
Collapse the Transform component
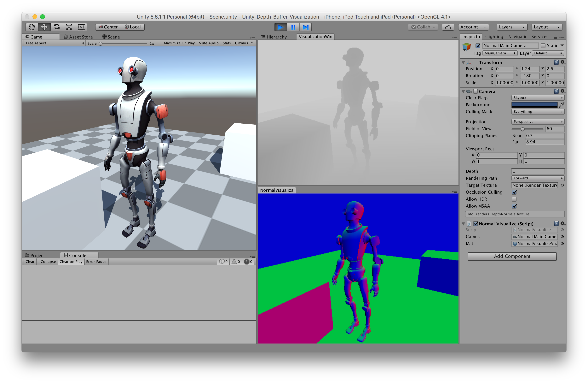[463, 62]
